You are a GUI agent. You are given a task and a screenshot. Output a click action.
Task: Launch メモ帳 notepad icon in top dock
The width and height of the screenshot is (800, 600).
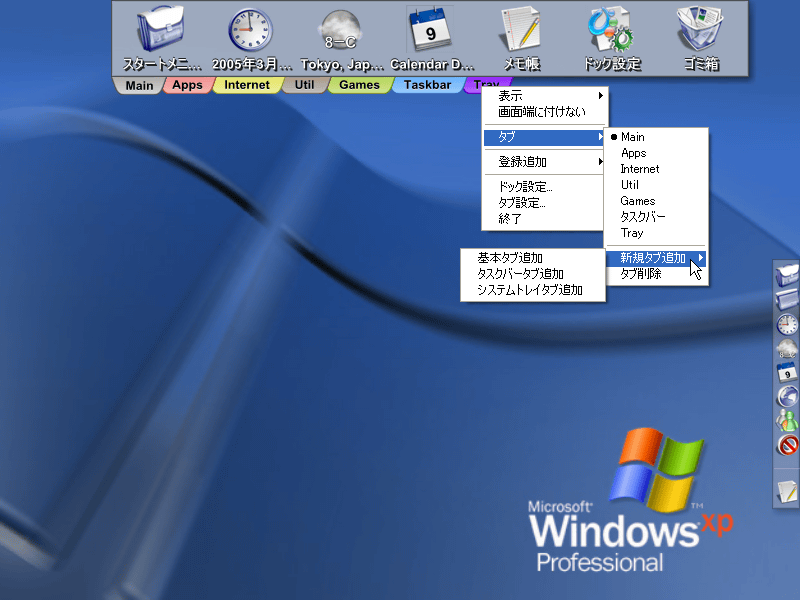pos(520,30)
